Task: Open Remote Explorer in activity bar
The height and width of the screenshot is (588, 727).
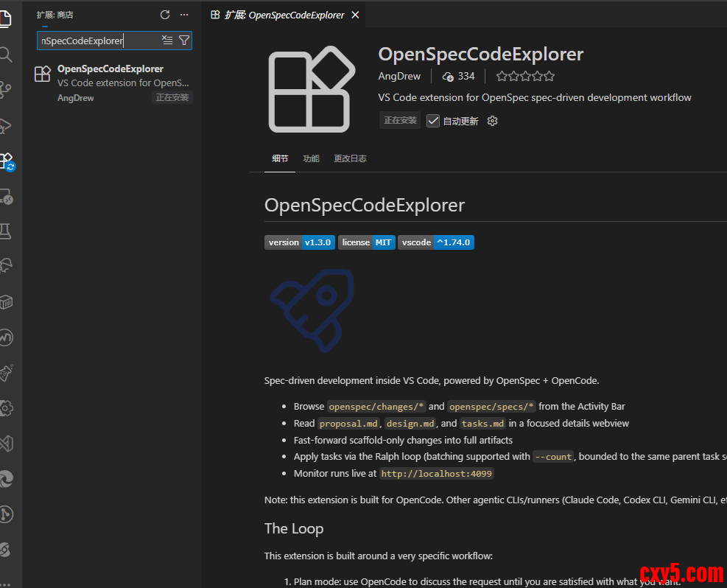Action: 6,197
